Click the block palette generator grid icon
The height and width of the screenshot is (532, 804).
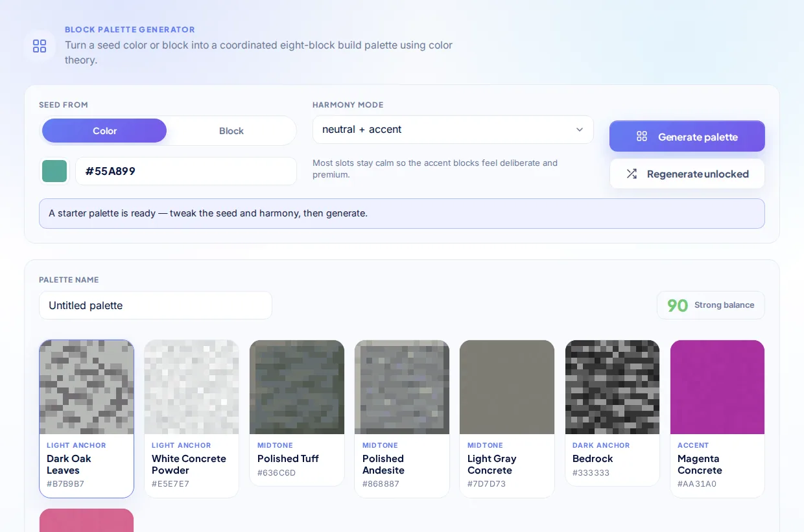[x=40, y=45]
